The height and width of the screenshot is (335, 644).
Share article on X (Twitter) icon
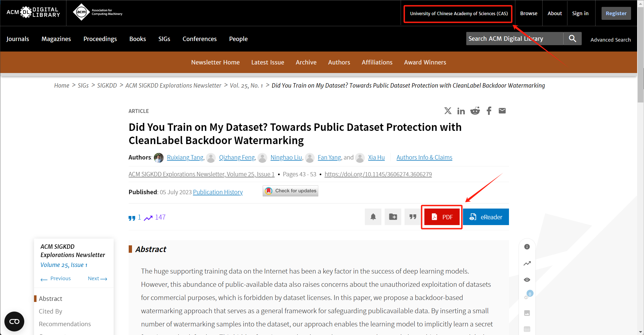(448, 111)
